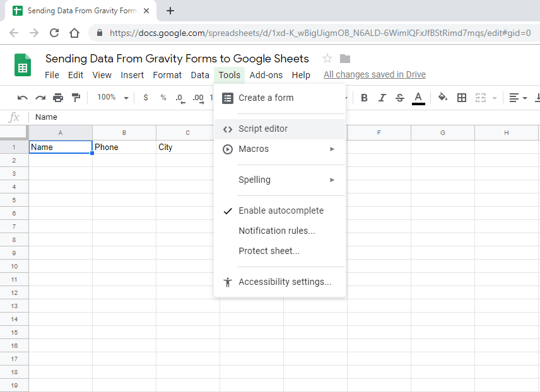Toggle the Enable autocomplete option
Viewport: 540px width, 392px height.
tap(279, 210)
